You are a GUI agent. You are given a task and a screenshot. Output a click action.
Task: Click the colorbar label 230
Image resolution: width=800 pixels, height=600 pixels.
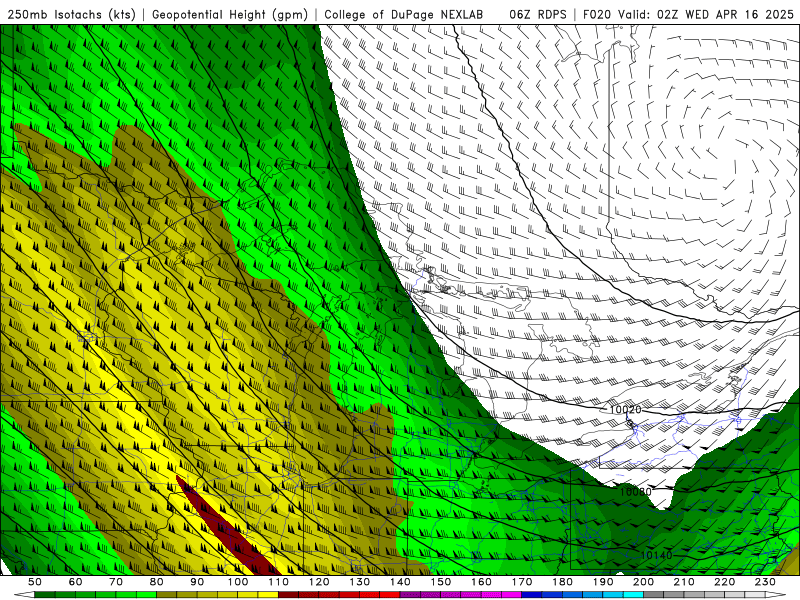(766, 582)
